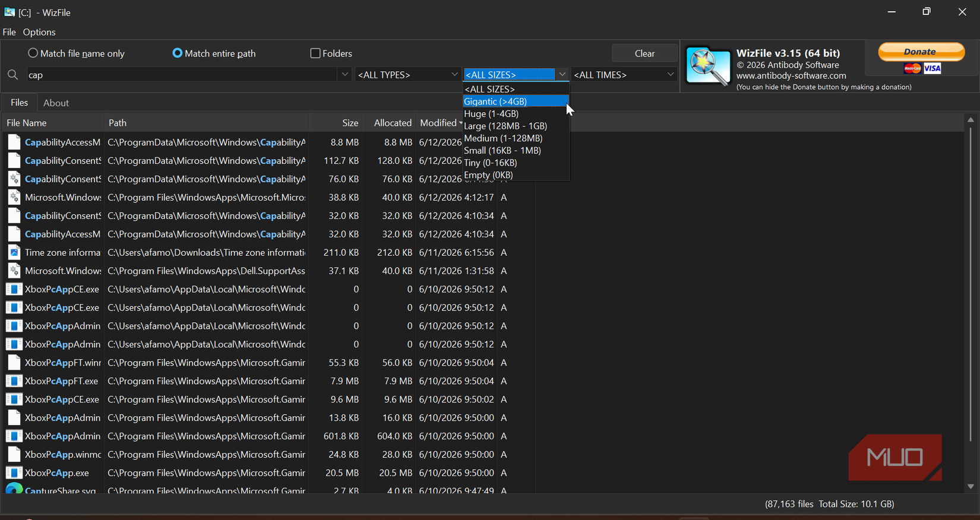Viewport: 980px width, 520px height.
Task: Select the XboxPcAppFT.winmd file row
Action: coord(268,363)
